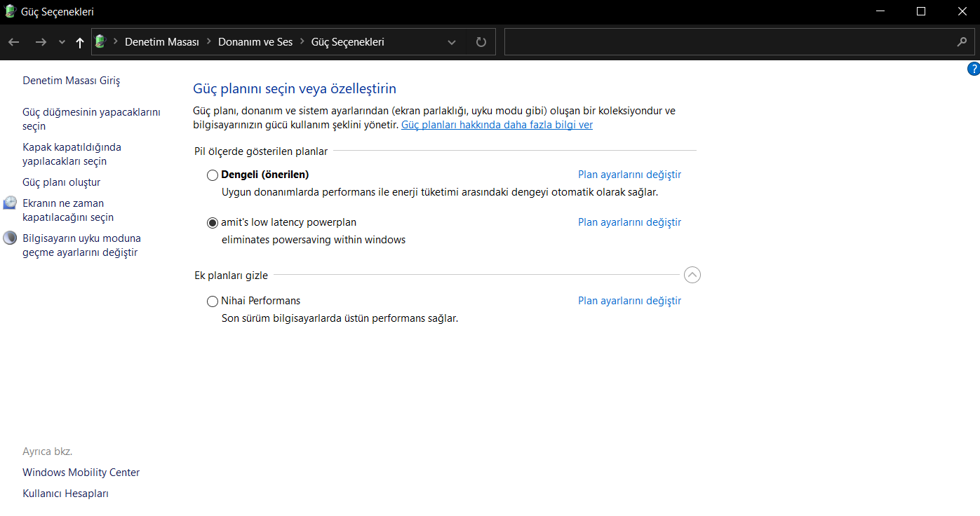Click the moon sleep settings icon
The height and width of the screenshot is (516, 980).
click(10, 238)
